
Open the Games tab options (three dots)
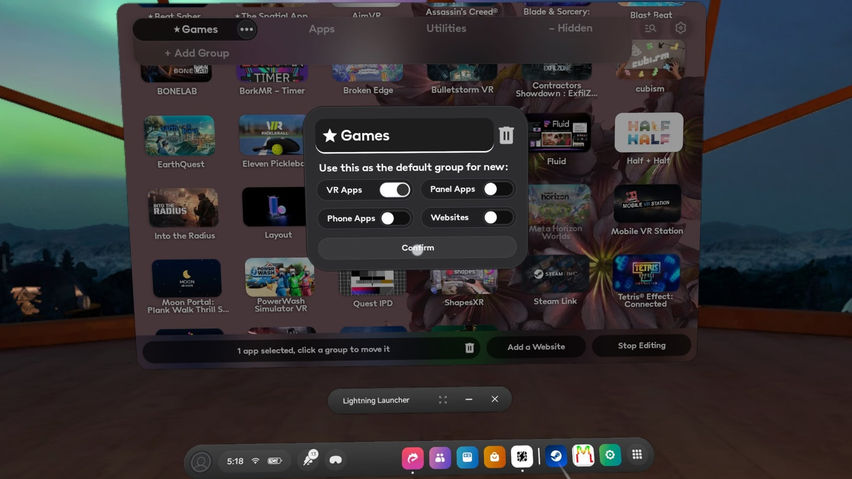(246, 29)
